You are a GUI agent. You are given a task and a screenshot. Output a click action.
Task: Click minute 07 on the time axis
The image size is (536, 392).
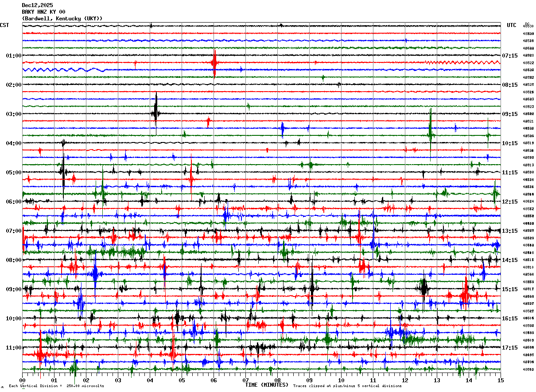point(245,380)
